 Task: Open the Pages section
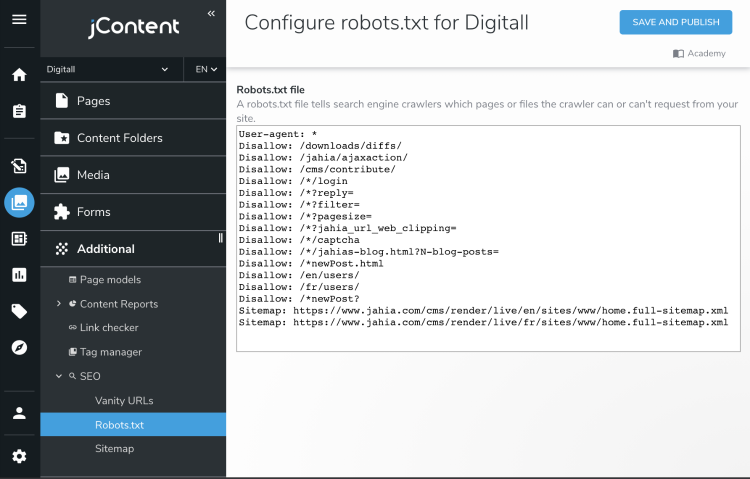point(133,101)
